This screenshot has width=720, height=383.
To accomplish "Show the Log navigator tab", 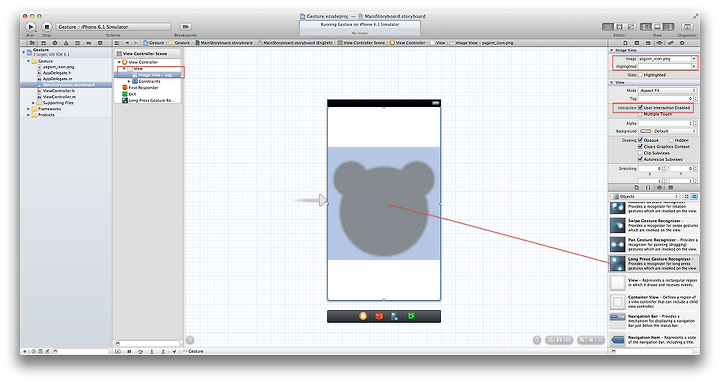I will (x=101, y=43).
